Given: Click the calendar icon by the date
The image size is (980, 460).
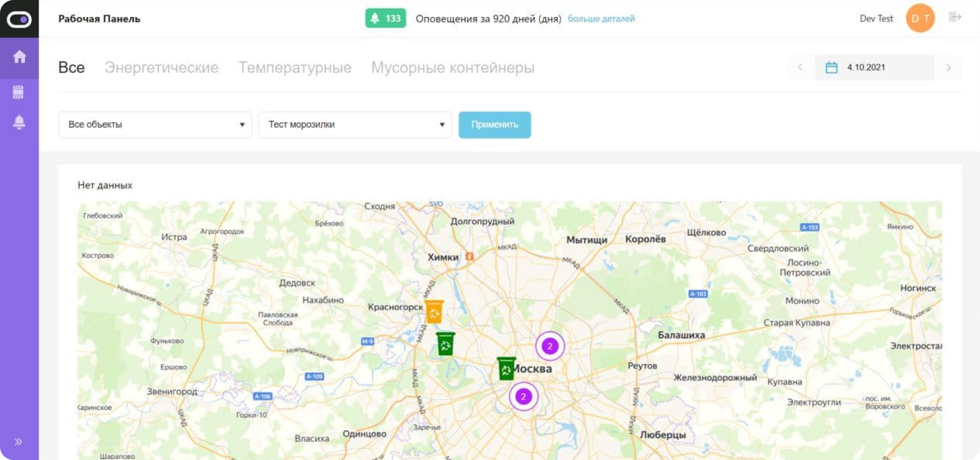Looking at the screenshot, I should pos(831,68).
